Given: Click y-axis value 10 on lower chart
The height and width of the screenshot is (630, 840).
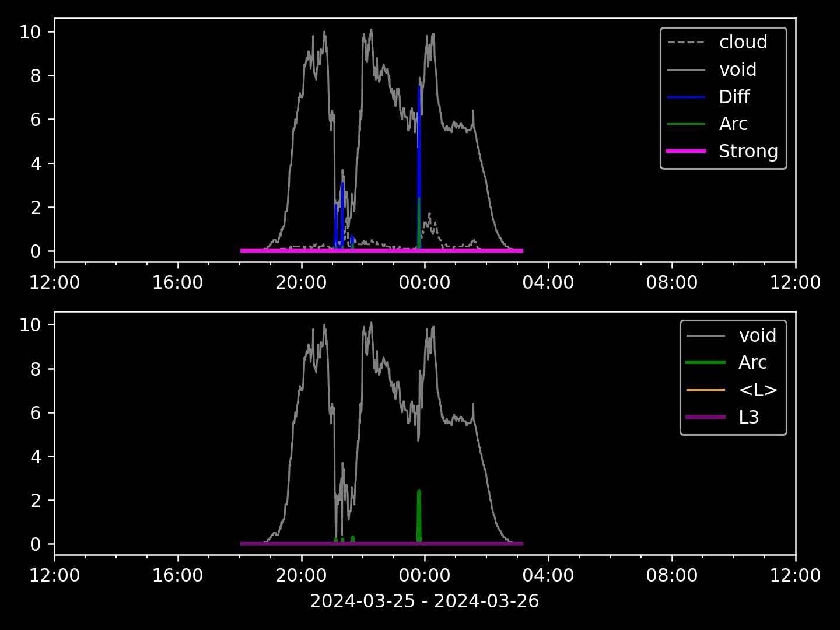Looking at the screenshot, I should click(x=30, y=325).
